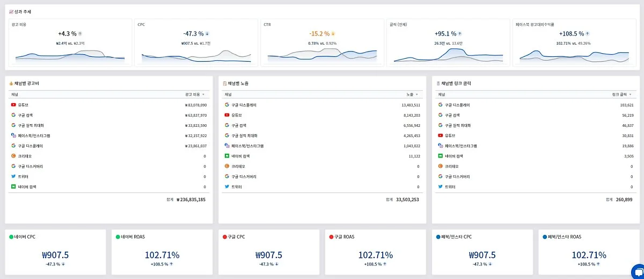Click the icon beside 채널별 광고비 heading

pyautogui.click(x=11, y=83)
